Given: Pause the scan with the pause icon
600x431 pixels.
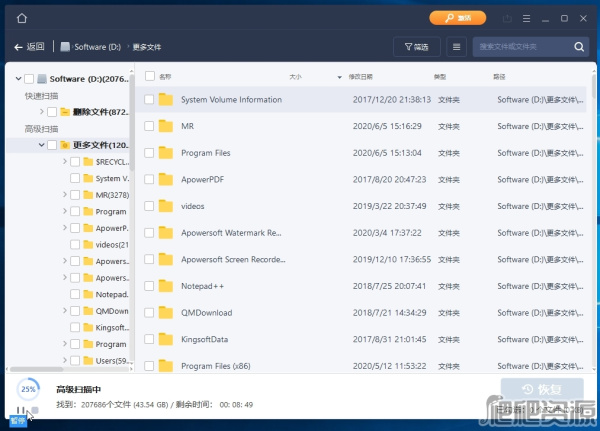Looking at the screenshot, I should click(x=19, y=411).
